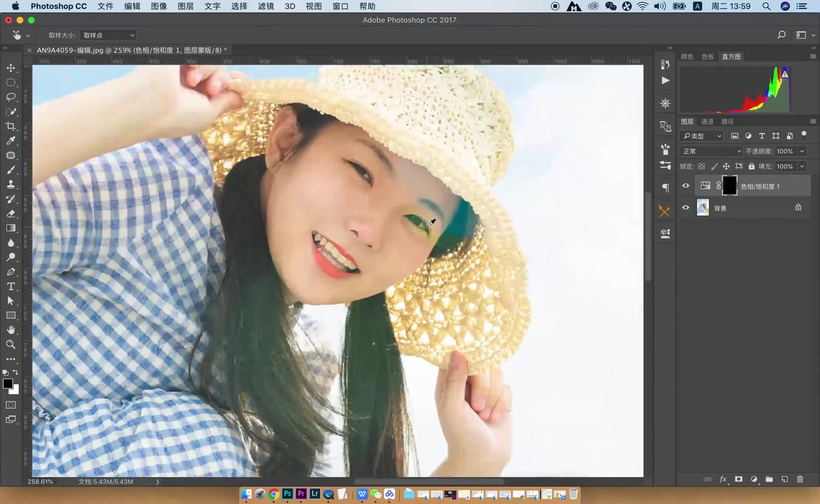Hide the 背景 layer

click(x=685, y=208)
